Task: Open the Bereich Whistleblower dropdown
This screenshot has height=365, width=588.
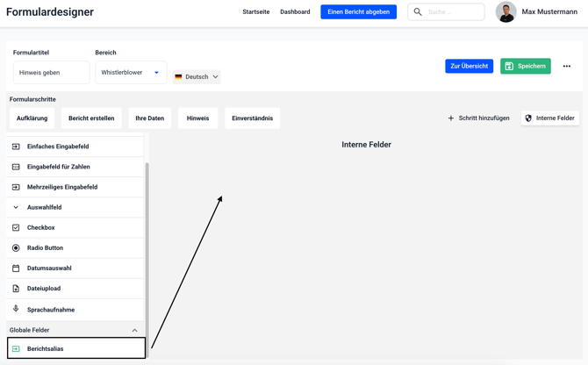Action: pos(131,73)
